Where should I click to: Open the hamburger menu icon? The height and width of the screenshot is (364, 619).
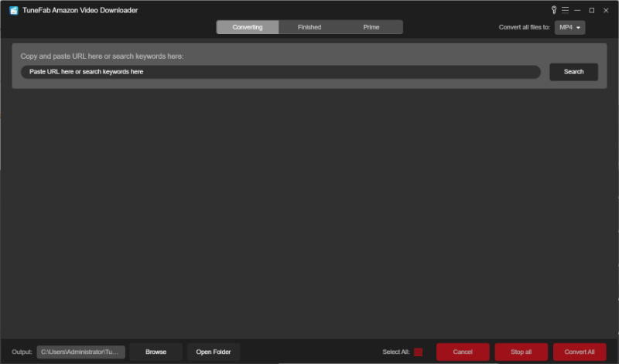(565, 10)
